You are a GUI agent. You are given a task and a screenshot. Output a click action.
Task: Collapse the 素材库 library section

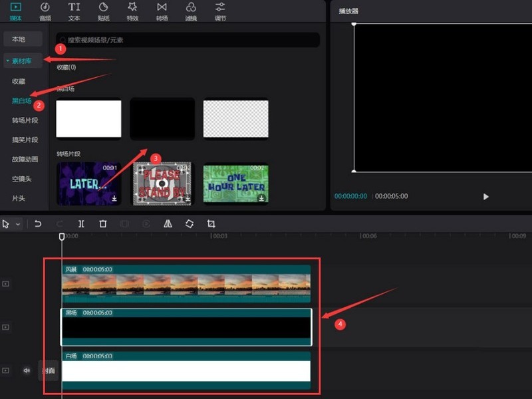[x=22, y=61]
